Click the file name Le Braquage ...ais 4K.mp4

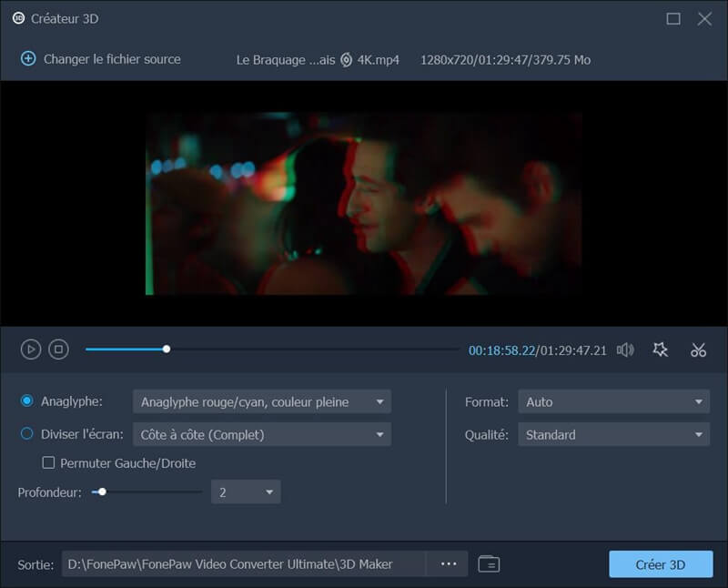click(x=318, y=60)
